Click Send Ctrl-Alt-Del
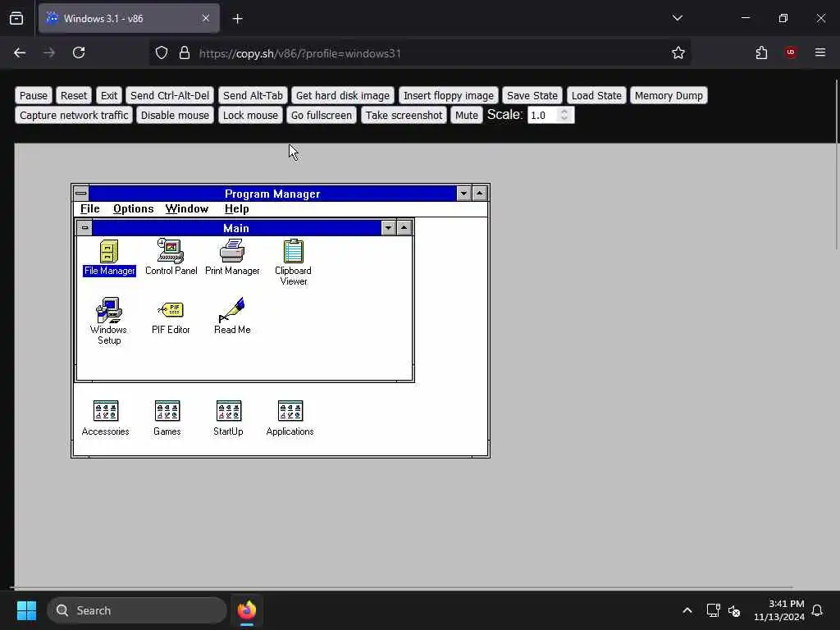The width and height of the screenshot is (840, 630). [170, 95]
